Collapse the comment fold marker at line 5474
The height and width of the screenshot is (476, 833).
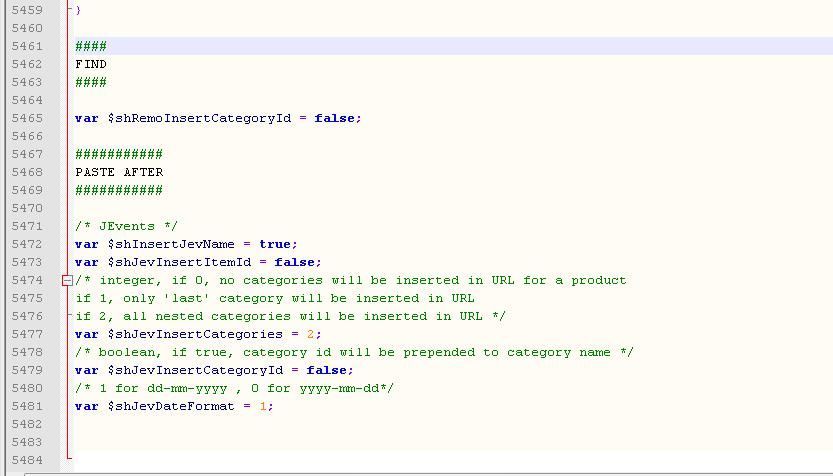tap(67, 280)
